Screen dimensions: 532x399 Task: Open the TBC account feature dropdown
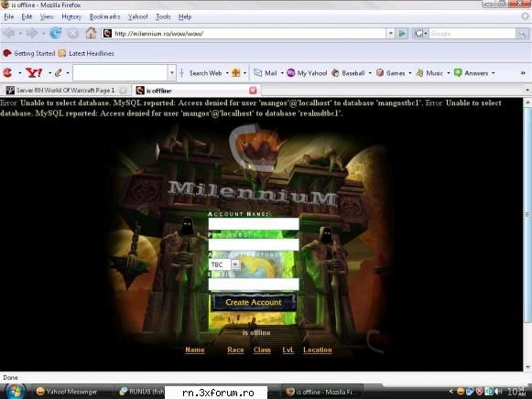point(224,264)
